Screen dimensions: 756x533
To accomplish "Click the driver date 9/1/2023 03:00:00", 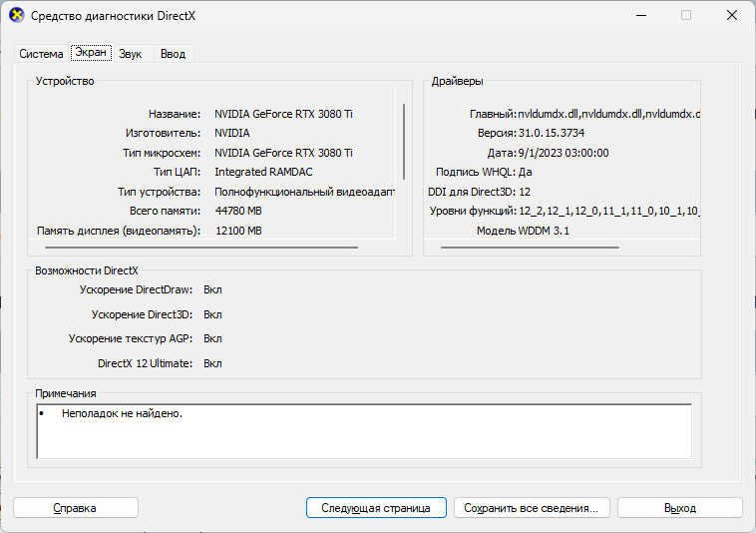I will coord(564,153).
